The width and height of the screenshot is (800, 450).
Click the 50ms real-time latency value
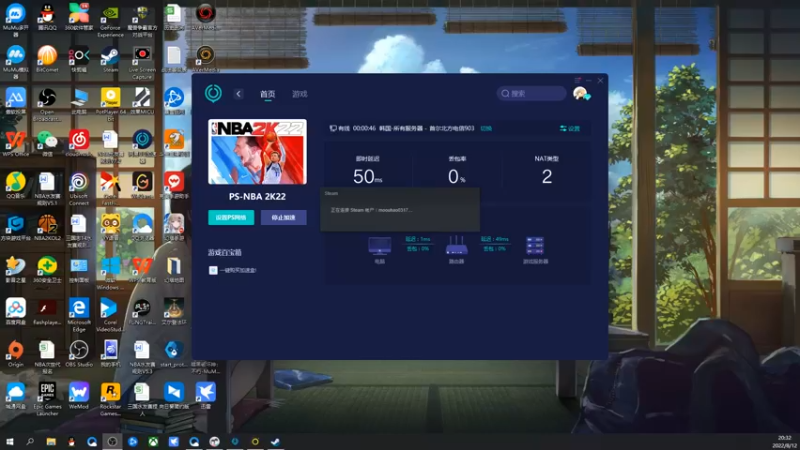click(367, 177)
